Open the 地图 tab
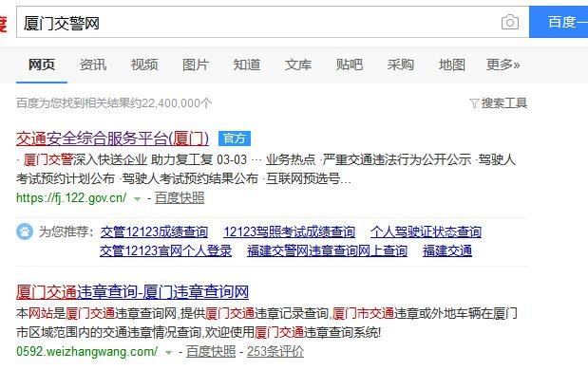This screenshot has width=588, height=370. (x=452, y=65)
